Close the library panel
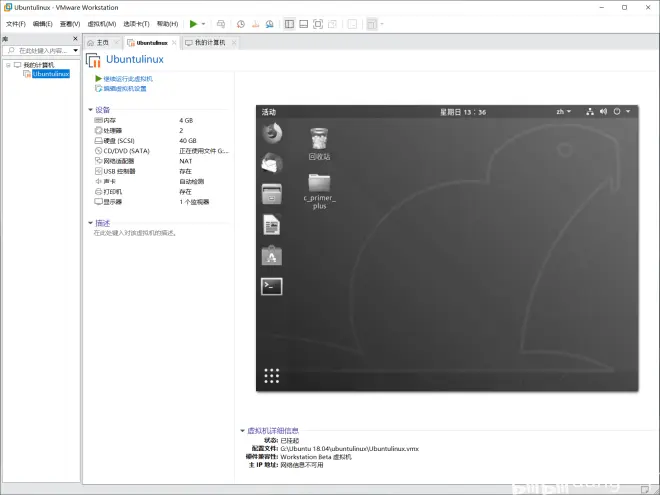Viewport: 660px width, 495px height. pyautogui.click(x=75, y=39)
